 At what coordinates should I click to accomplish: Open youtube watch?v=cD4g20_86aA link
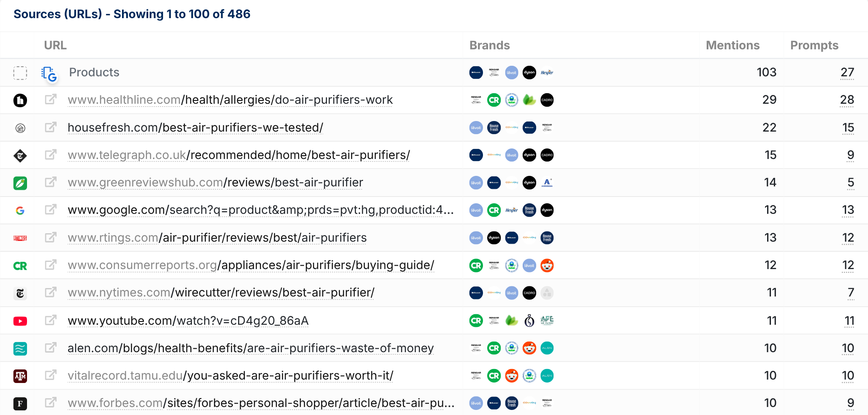point(188,321)
